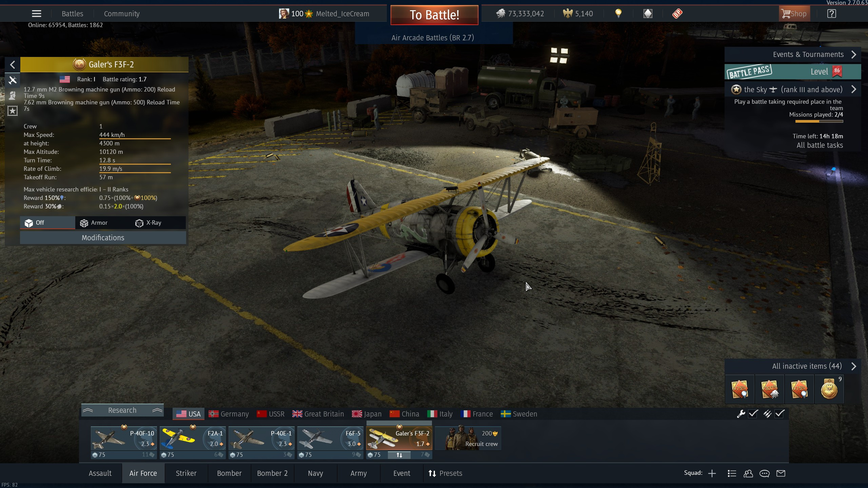Open the Battle Pass Level banner
The width and height of the screenshot is (868, 488).
(x=793, y=72)
